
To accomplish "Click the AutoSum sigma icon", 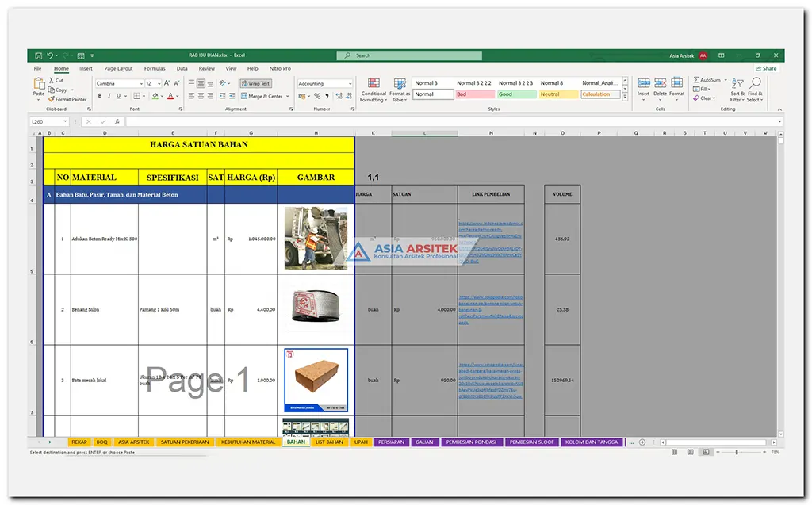I will [x=696, y=80].
